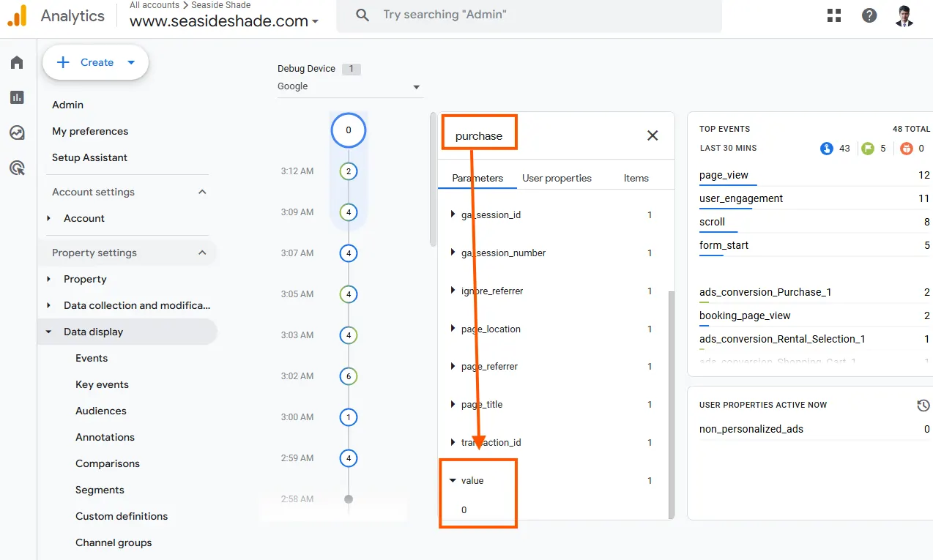Open the Advertising icon in left rail

(17, 168)
